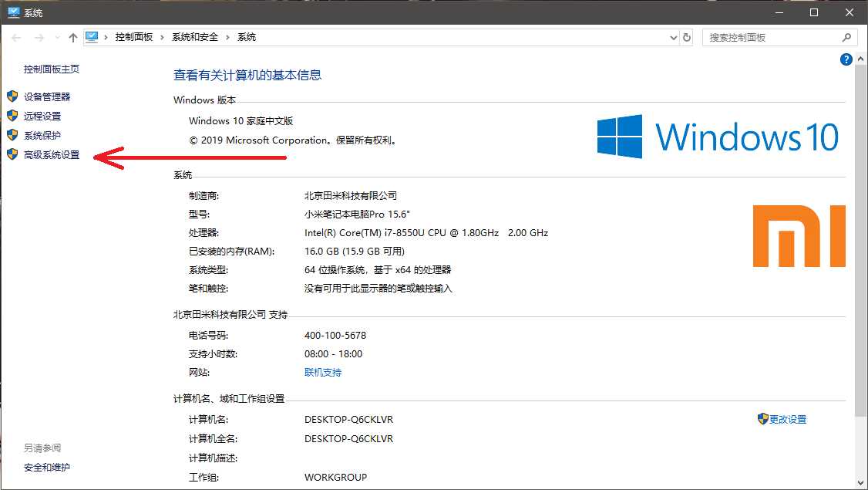Open 联机支持 website link
868x490 pixels.
click(x=323, y=373)
